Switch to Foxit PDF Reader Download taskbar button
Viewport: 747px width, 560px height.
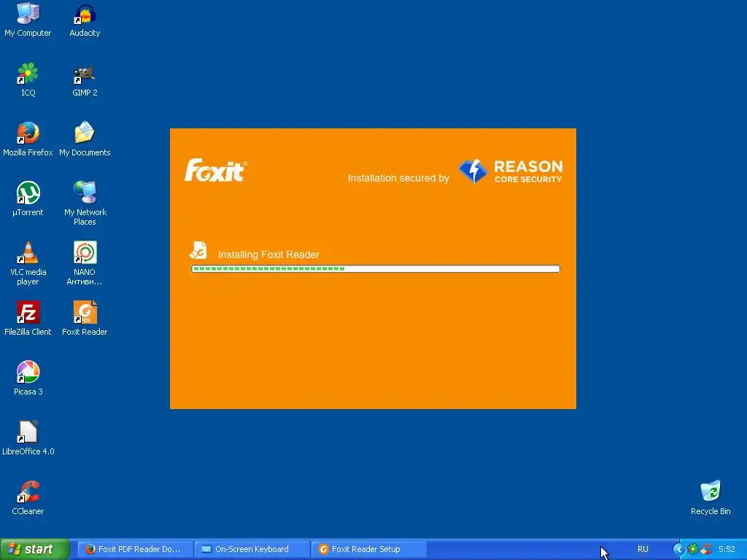(x=135, y=549)
